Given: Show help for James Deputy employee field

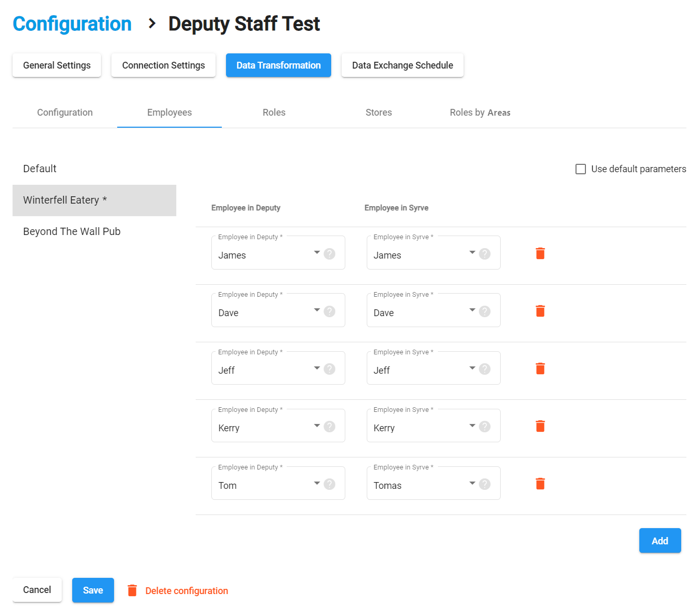Looking at the screenshot, I should click(330, 254).
